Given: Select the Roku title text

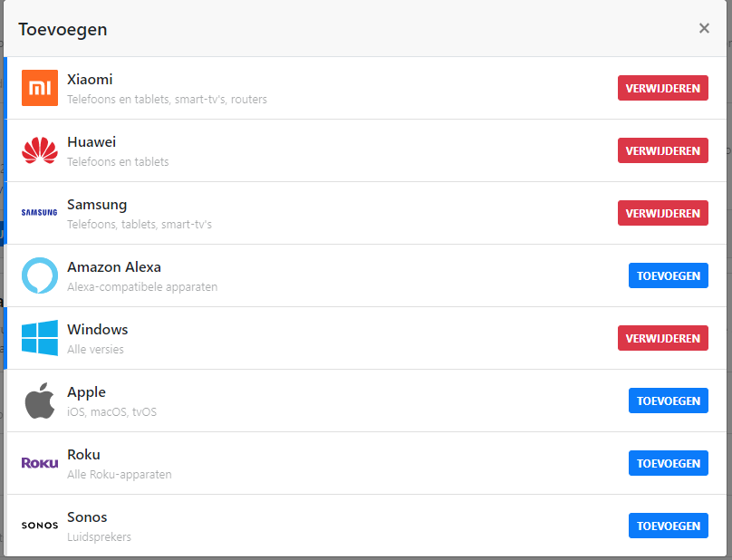Looking at the screenshot, I should (x=83, y=455).
